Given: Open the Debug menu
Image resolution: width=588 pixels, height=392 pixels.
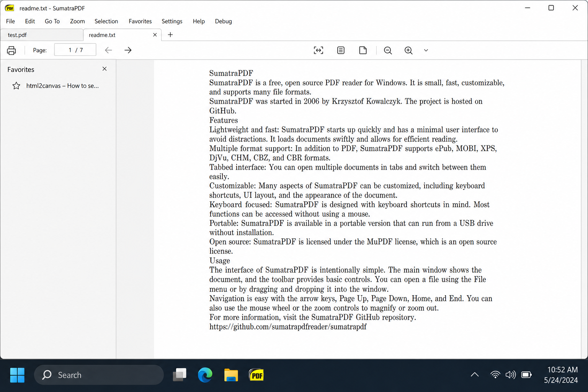Looking at the screenshot, I should [x=223, y=21].
